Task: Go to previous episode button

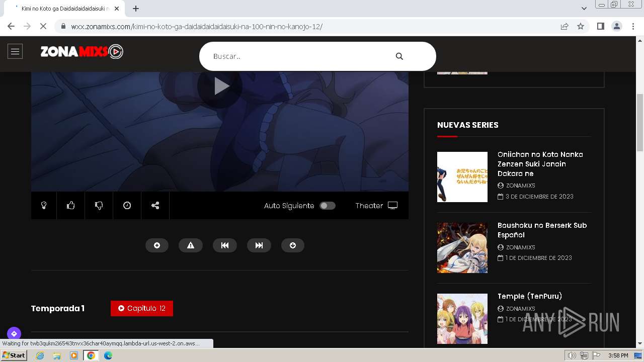Action: tap(225, 245)
